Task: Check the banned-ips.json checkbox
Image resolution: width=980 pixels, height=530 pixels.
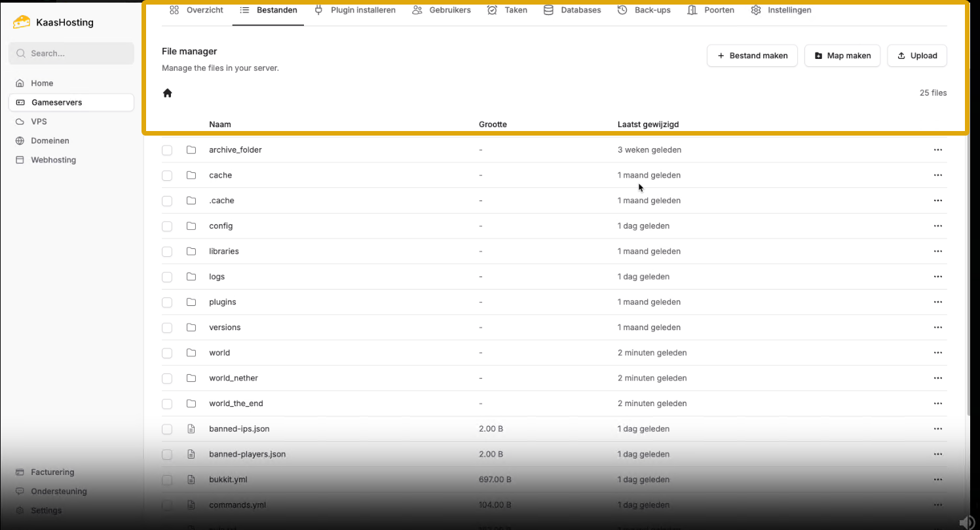Action: [x=167, y=429]
